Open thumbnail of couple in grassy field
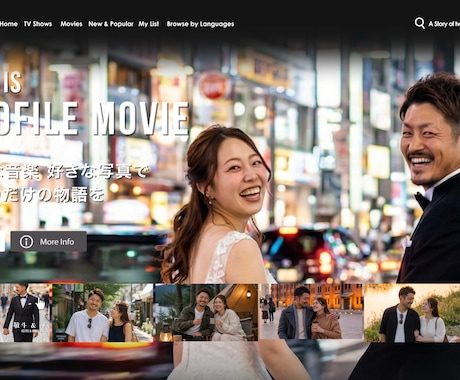 coord(412,313)
